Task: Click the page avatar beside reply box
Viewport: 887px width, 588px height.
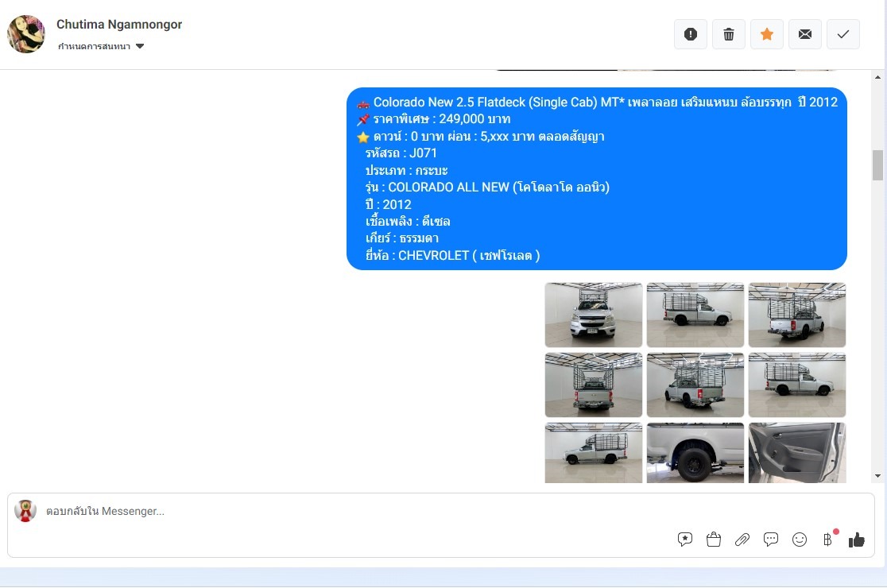Action: (x=25, y=511)
